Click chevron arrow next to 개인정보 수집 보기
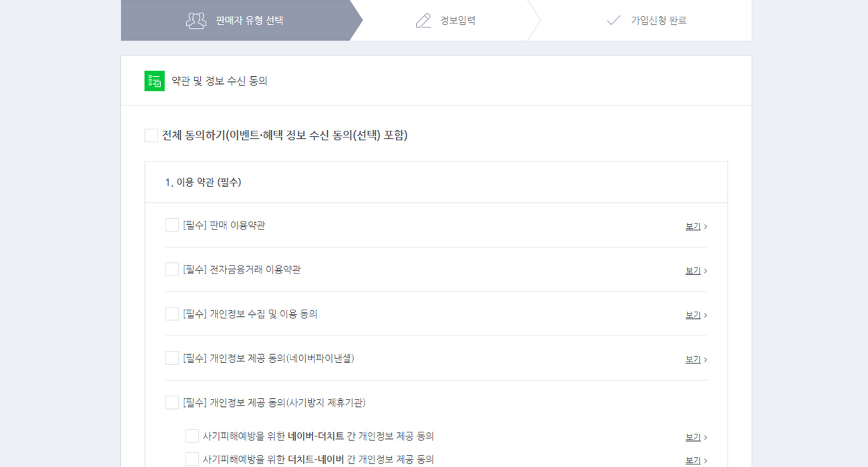Viewport: 868px width, 467px height. click(x=706, y=315)
